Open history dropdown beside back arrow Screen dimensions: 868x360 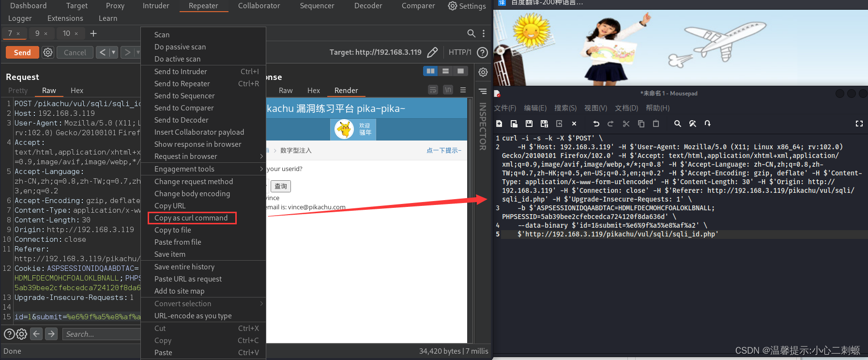coord(113,52)
